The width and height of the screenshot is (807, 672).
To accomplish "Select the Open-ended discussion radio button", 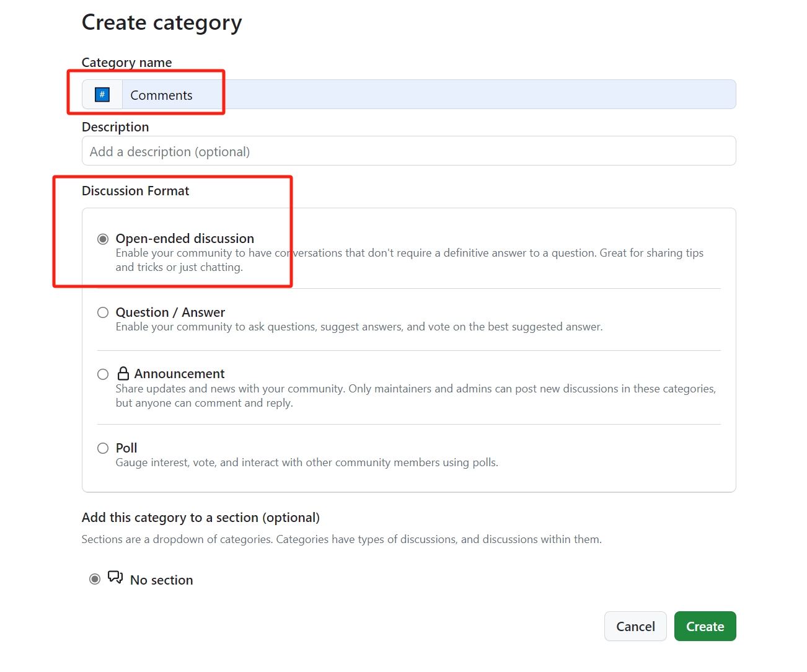I will (x=103, y=239).
